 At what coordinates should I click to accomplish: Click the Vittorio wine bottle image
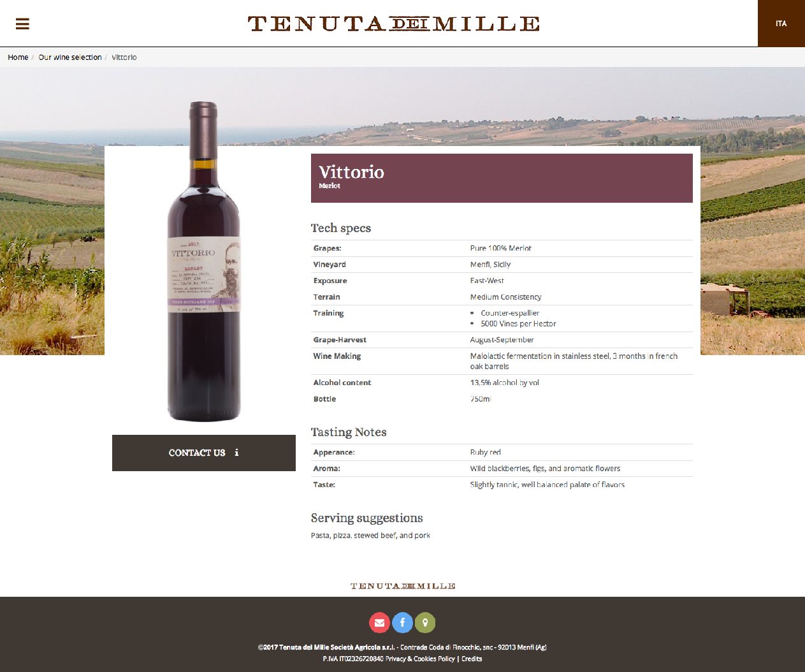[204, 261]
